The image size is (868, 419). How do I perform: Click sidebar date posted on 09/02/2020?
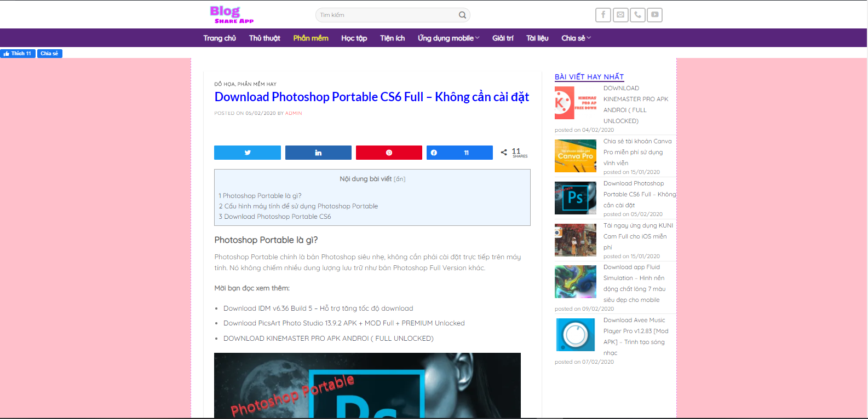(584, 309)
